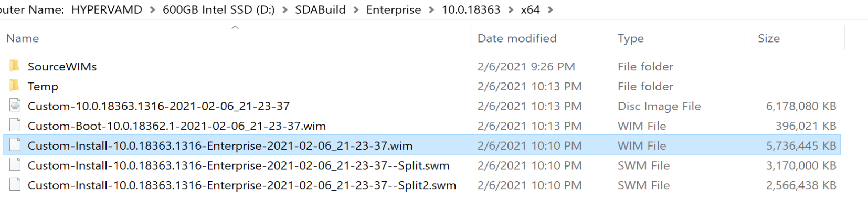
Task: Expand breadcrumb chevron after Enterprise
Action: [431, 10]
